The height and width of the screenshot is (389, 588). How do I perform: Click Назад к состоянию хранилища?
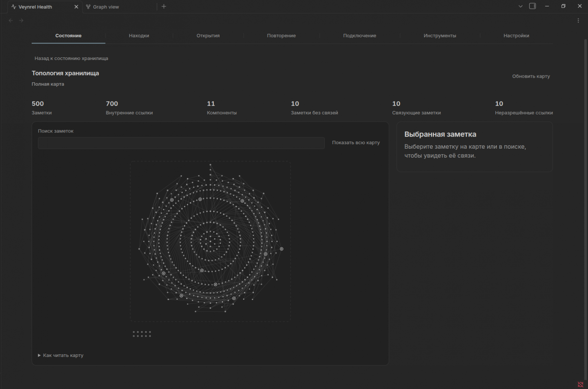[x=71, y=58]
